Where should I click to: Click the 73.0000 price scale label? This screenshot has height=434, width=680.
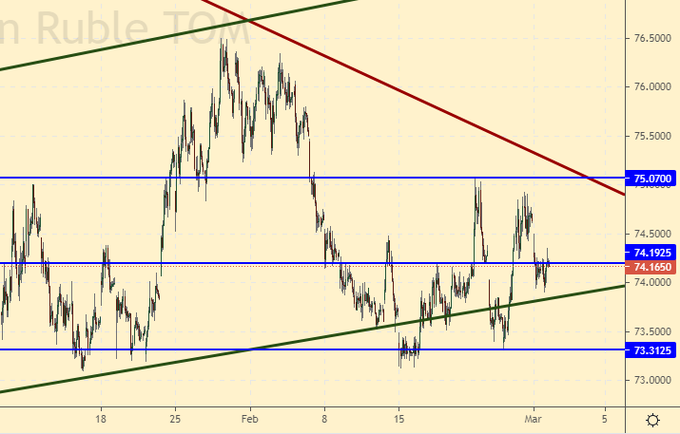652,380
